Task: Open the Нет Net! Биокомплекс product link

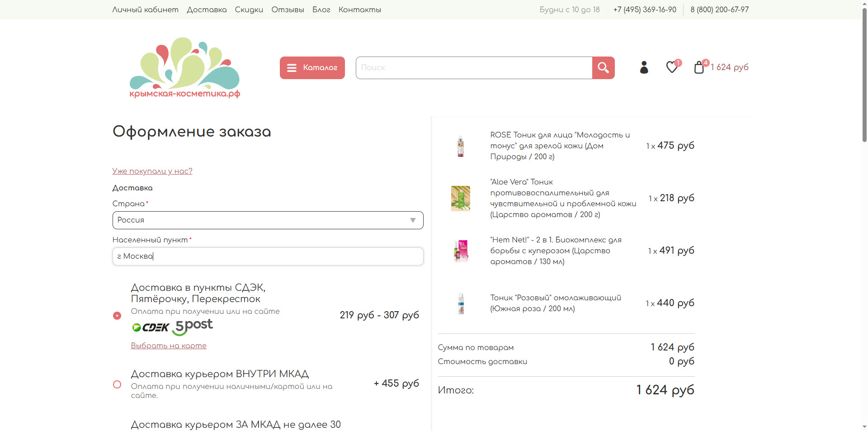Action: 556,251
